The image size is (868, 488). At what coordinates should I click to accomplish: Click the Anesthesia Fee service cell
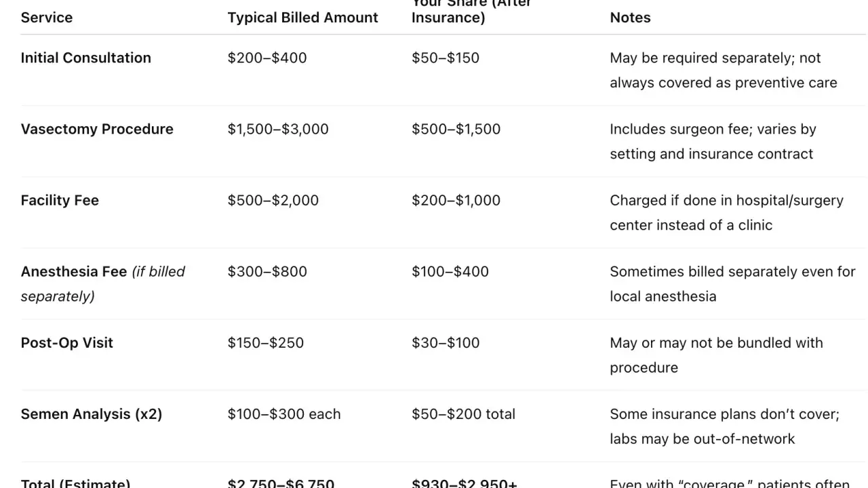(x=103, y=283)
